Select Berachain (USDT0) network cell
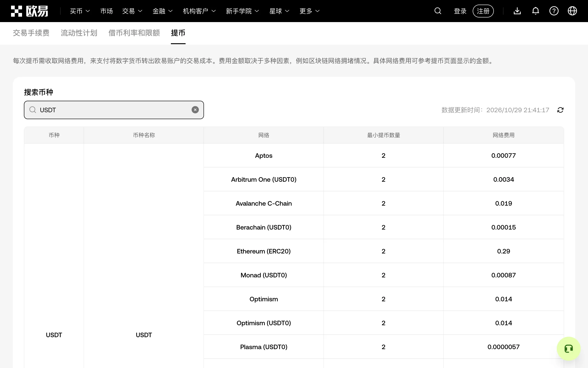This screenshot has height=368, width=588. (x=264, y=227)
